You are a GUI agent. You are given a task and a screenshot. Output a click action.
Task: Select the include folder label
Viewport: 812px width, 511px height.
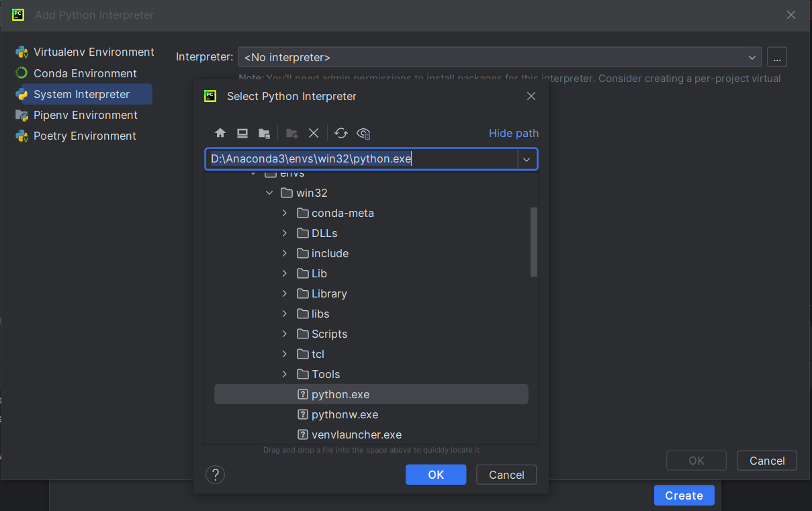(330, 253)
